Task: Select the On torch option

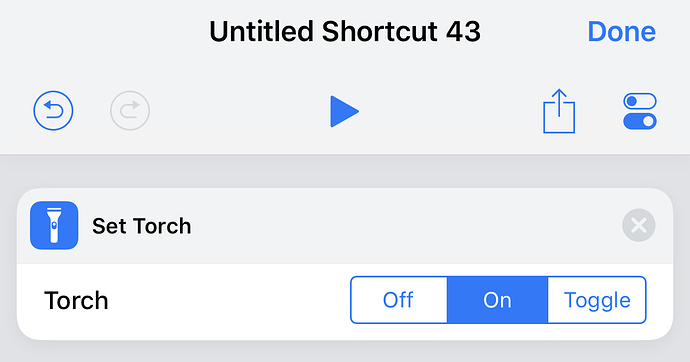Action: tap(497, 300)
